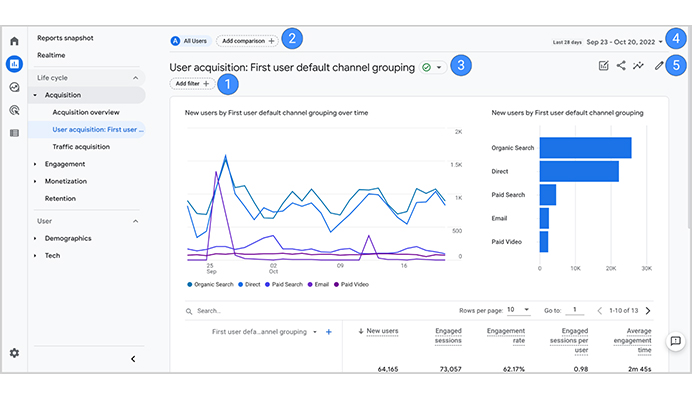The height and width of the screenshot is (399, 692).
Task: Select the Reports icon in left rail
Action: (x=14, y=64)
